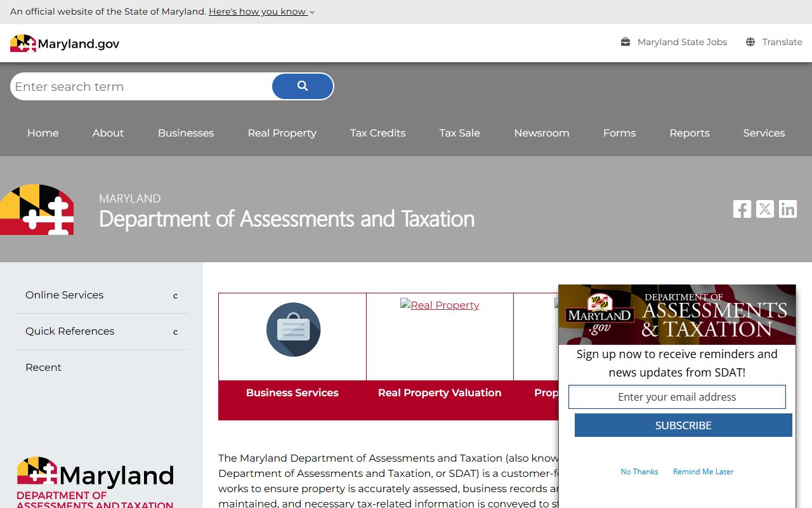This screenshot has height=508, width=812.
Task: Click the Real Property broken image link
Action: tap(440, 305)
